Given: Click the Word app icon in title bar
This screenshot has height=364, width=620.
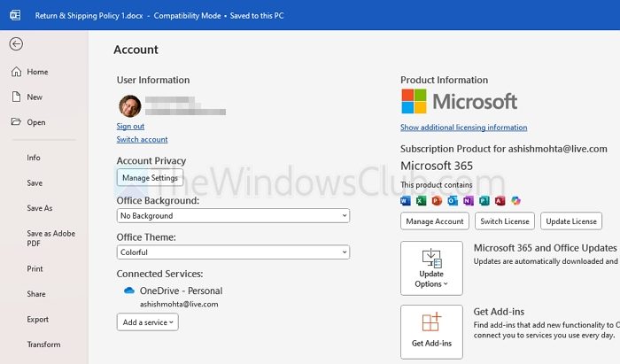Looking at the screenshot, I should click(x=15, y=15).
